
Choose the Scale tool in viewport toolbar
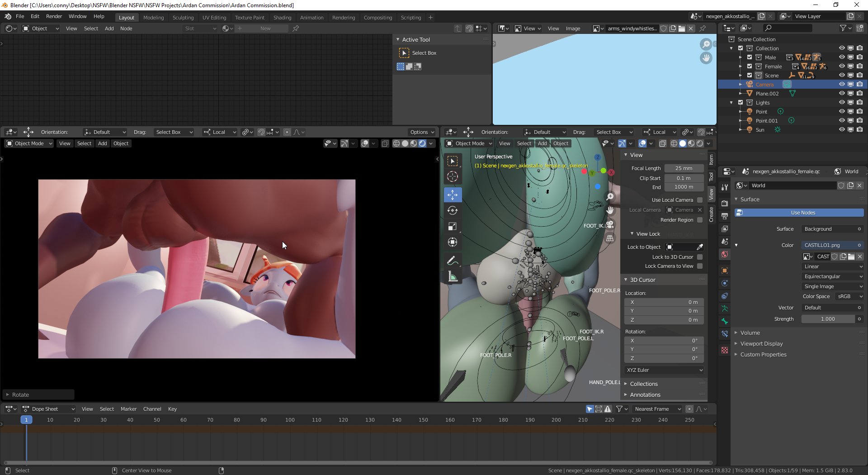point(453,226)
